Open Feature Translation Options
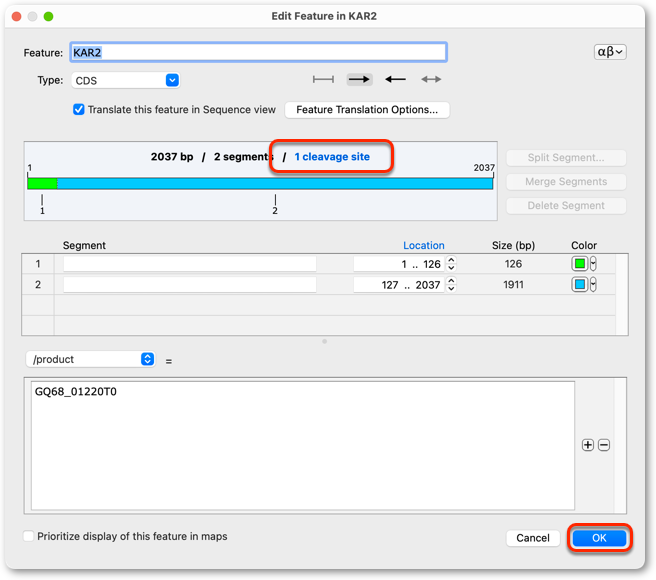 pyautogui.click(x=367, y=110)
